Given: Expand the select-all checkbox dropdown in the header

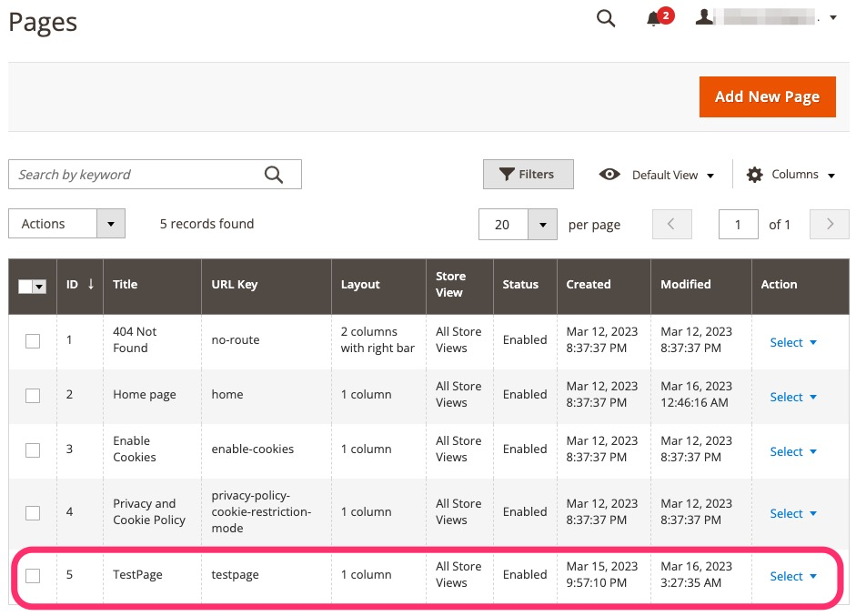Looking at the screenshot, I should click(40, 286).
